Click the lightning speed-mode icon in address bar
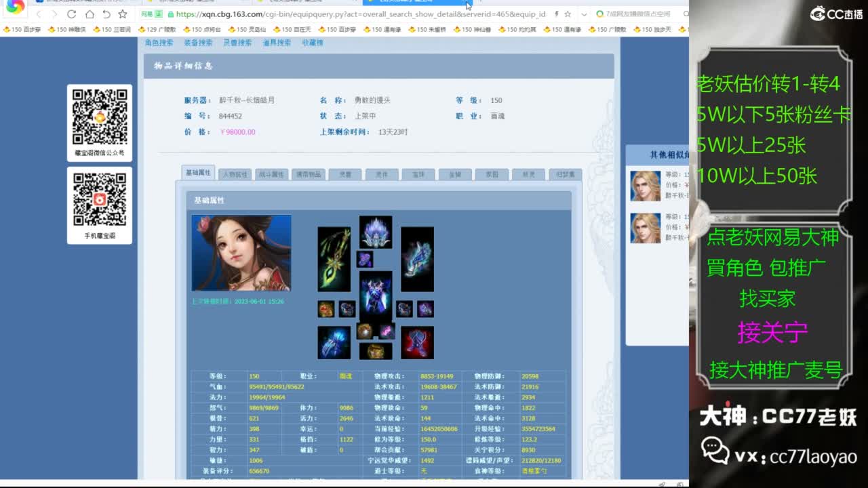 [x=557, y=14]
